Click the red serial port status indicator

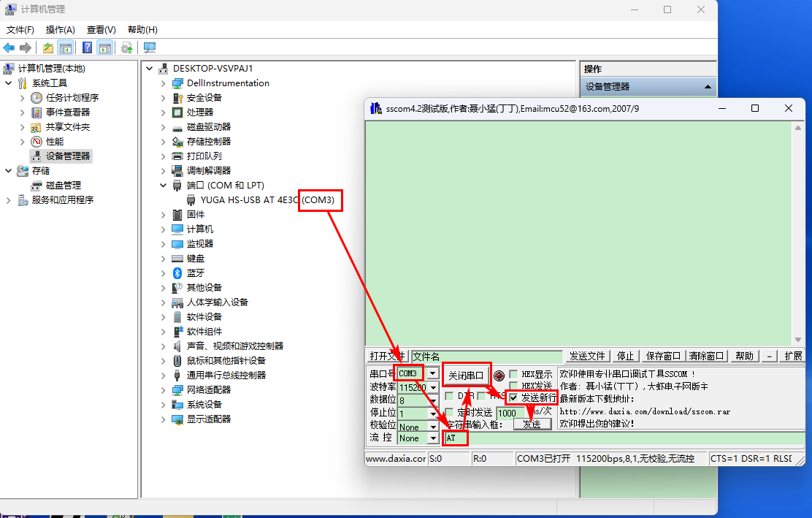click(x=499, y=376)
